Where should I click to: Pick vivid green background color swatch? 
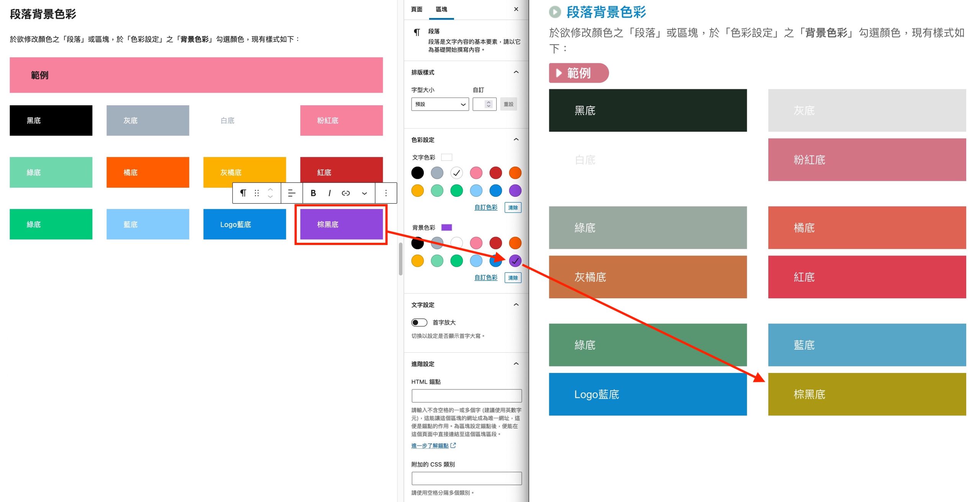click(457, 261)
